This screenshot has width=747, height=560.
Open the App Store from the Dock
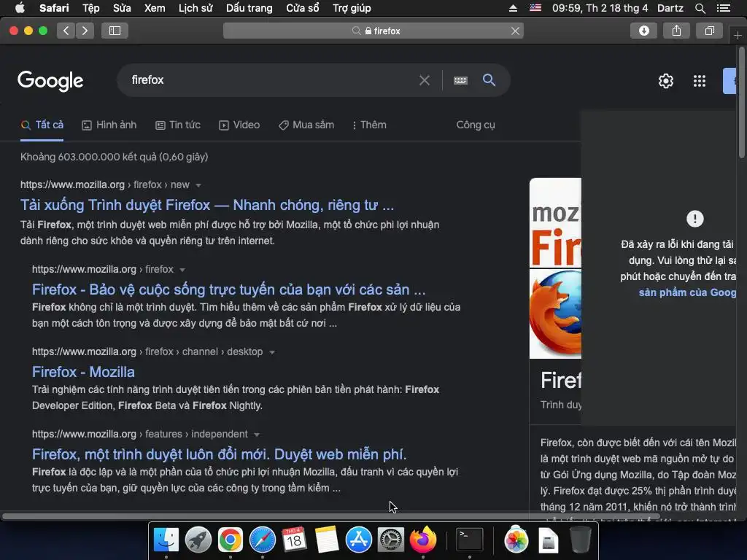tap(359, 540)
